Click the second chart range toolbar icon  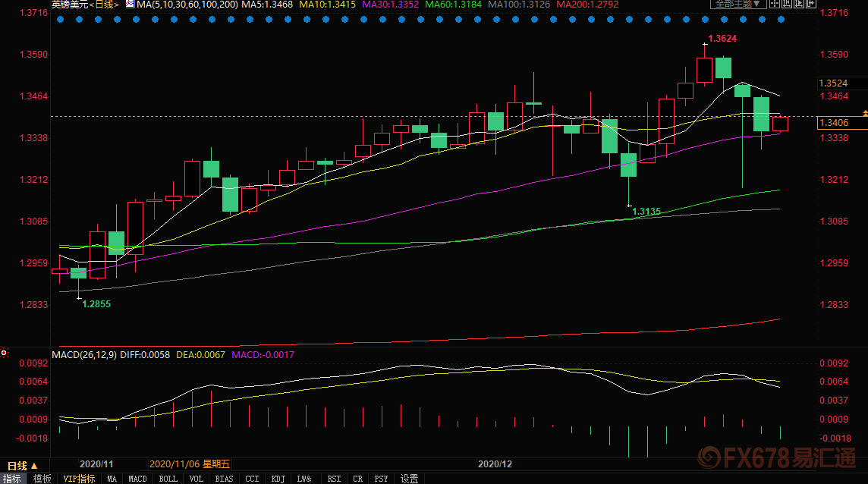point(787,4)
